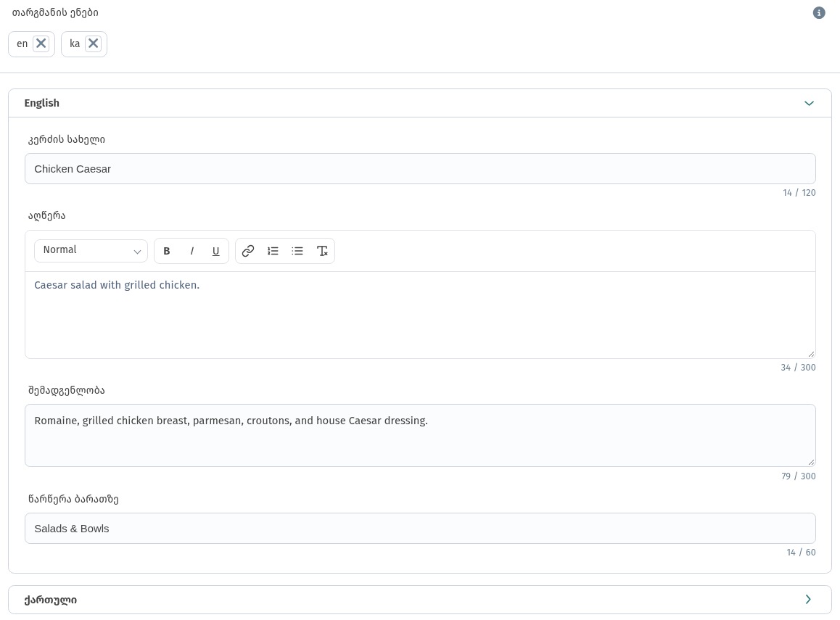Click the 14 / 60 character counter
The height and width of the screenshot is (620, 840).
[x=801, y=552]
